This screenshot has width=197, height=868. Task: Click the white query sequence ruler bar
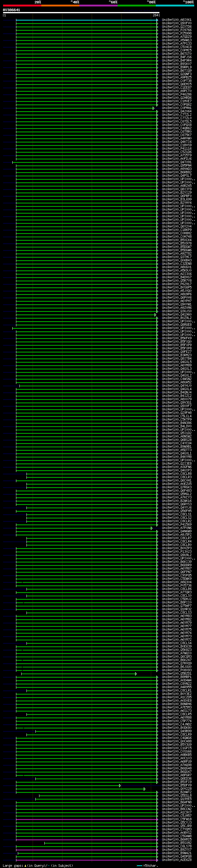click(81, 12)
